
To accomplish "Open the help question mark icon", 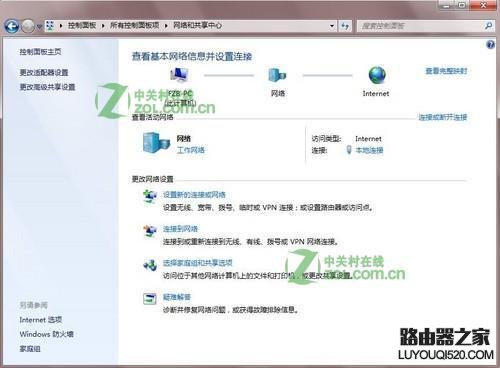I will click(490, 44).
